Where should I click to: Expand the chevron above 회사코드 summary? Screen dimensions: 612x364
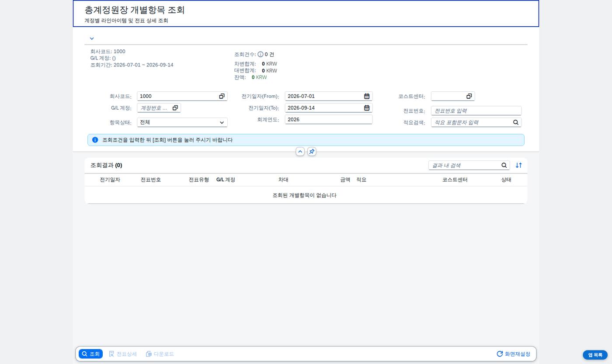pyautogui.click(x=92, y=38)
